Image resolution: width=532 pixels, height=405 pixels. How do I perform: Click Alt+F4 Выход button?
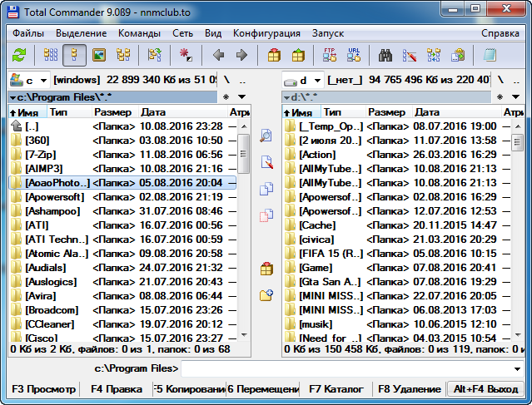pyautogui.click(x=485, y=389)
